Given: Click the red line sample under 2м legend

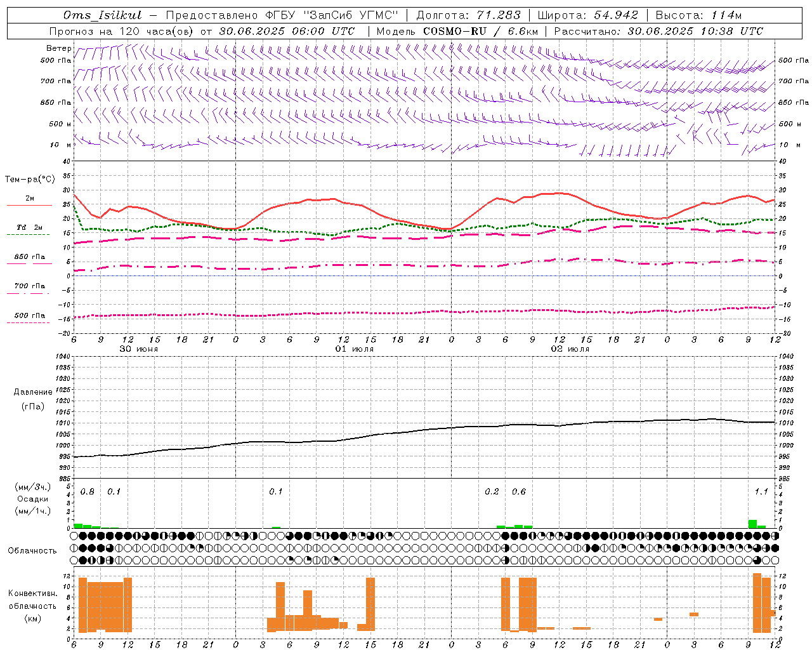Looking at the screenshot, I should (29, 206).
